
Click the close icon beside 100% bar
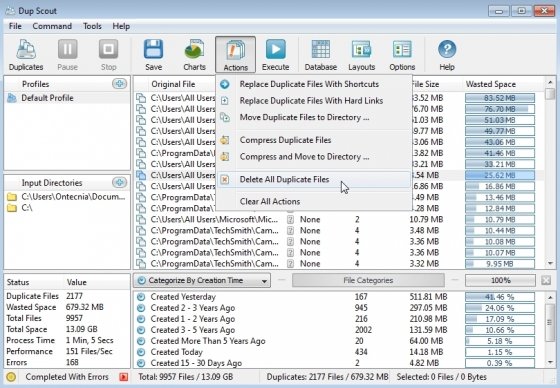click(546, 280)
